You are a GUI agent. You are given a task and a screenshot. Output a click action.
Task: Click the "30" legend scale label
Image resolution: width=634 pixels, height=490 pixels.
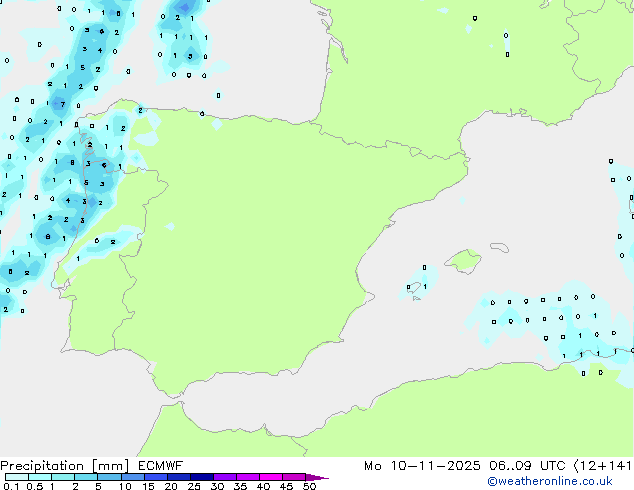[217, 486]
